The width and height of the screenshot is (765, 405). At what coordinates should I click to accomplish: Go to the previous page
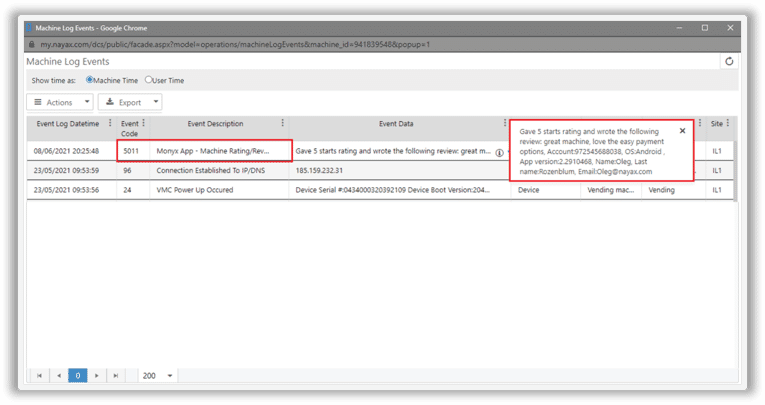pos(59,375)
